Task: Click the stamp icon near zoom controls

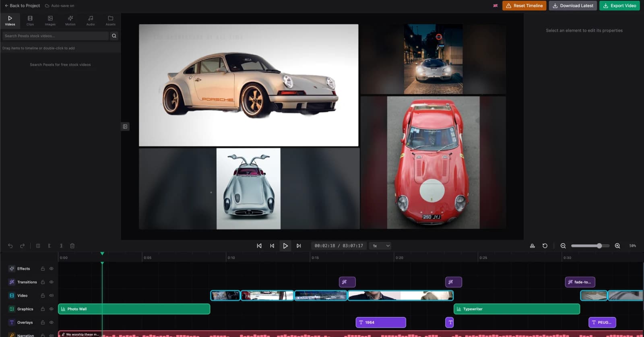Action: click(x=532, y=246)
